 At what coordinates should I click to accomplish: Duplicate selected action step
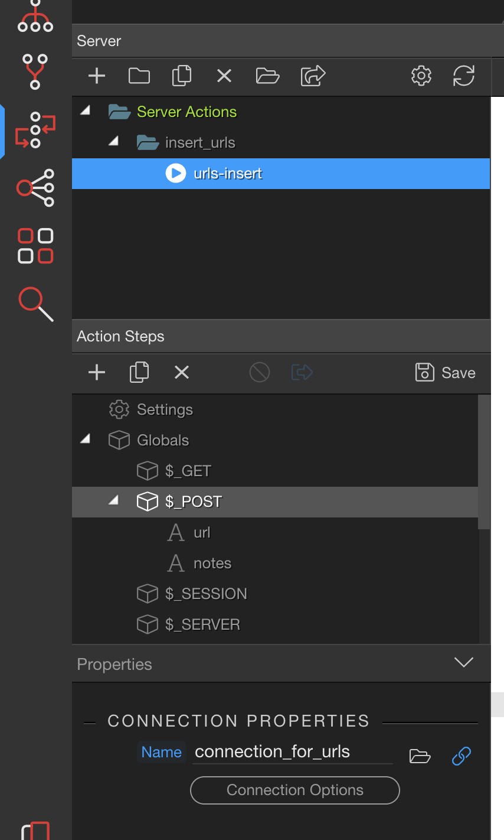point(139,372)
